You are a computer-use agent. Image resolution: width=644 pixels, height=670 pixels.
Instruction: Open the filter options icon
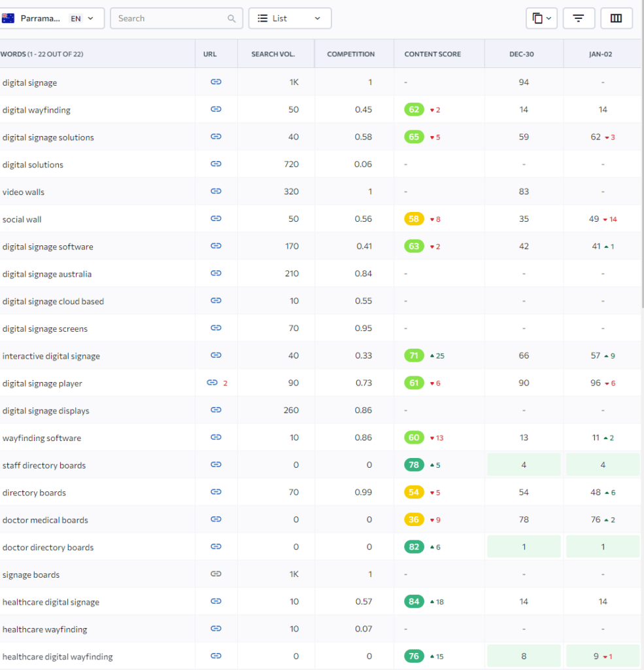point(578,18)
